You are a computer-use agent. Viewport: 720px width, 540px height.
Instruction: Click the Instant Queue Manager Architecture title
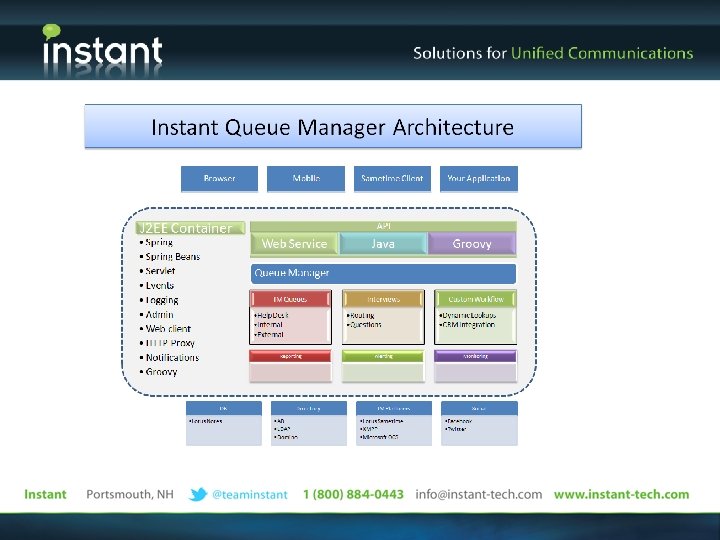(333, 127)
